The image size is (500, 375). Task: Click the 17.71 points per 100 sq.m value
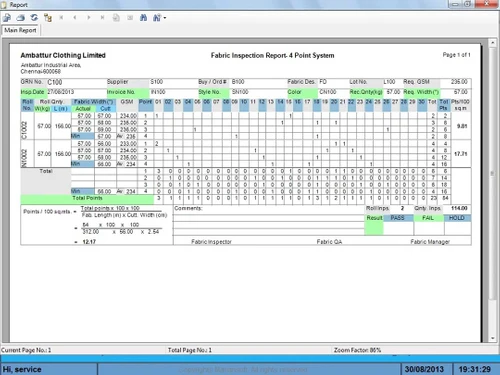(x=461, y=154)
